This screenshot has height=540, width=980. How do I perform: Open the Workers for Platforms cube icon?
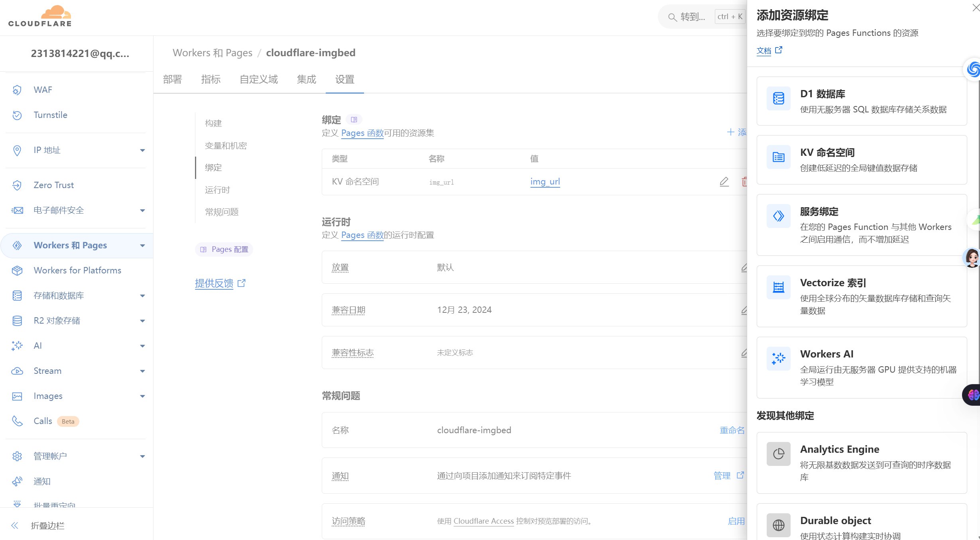coord(17,271)
